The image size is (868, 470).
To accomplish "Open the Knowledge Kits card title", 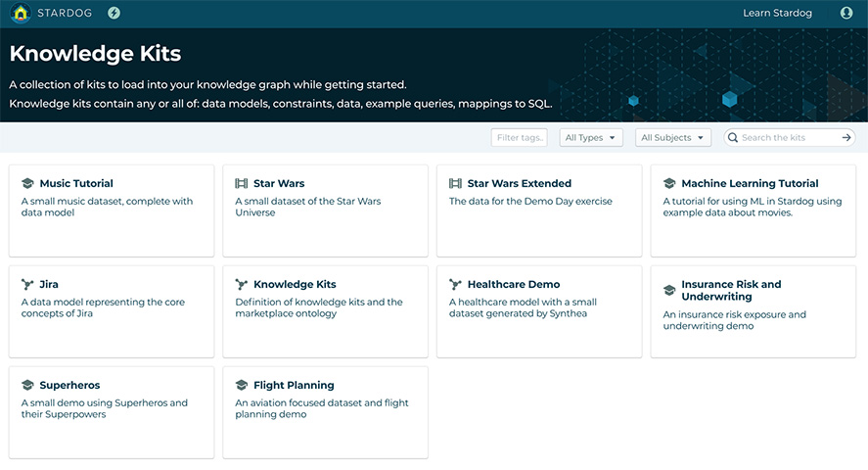I will point(295,284).
